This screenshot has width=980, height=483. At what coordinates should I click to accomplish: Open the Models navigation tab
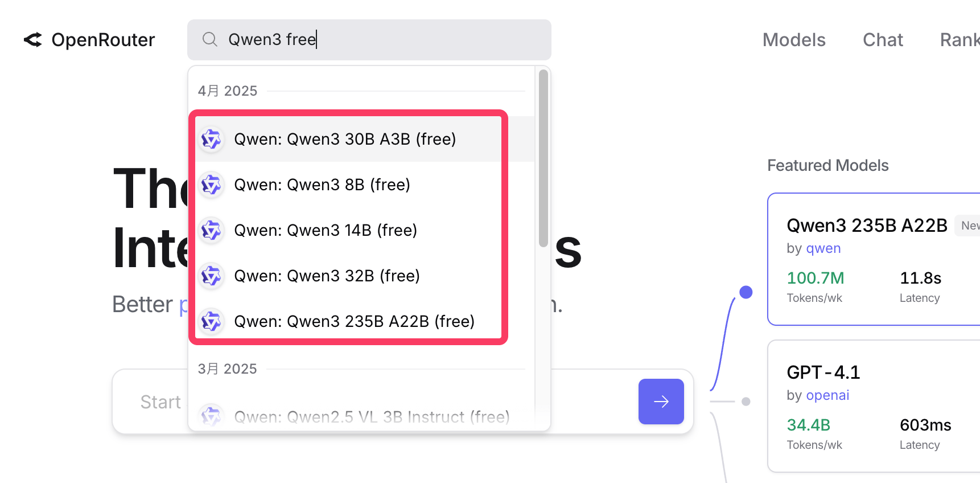pos(794,40)
